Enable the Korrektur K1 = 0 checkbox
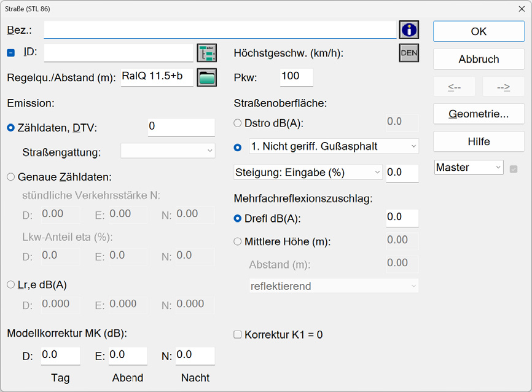Image resolution: width=532 pixels, height=392 pixels. point(238,335)
